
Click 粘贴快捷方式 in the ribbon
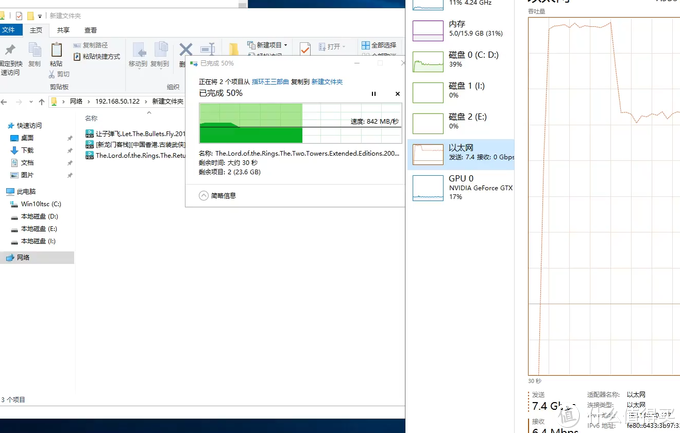[x=96, y=56]
